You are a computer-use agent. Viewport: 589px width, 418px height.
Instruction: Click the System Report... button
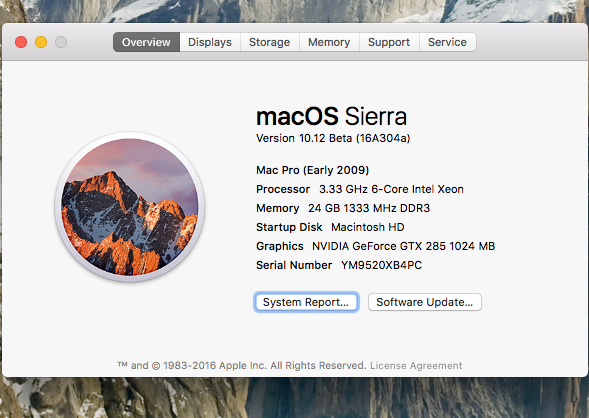coord(306,302)
